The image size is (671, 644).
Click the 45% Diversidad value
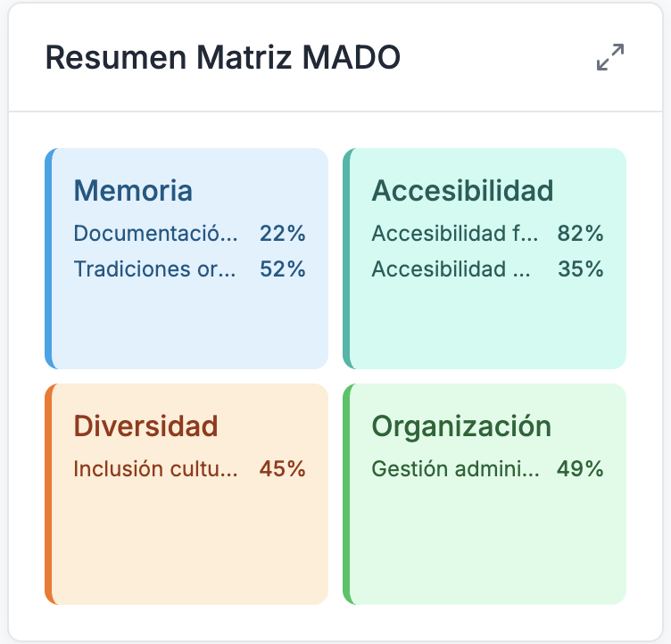coord(283,468)
